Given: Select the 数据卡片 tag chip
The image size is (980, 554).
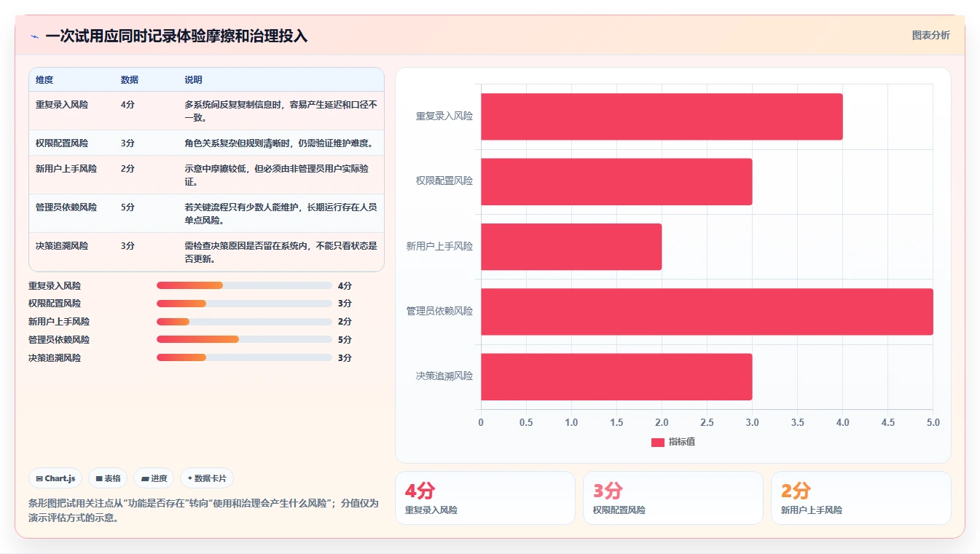Looking at the screenshot, I should (207, 478).
